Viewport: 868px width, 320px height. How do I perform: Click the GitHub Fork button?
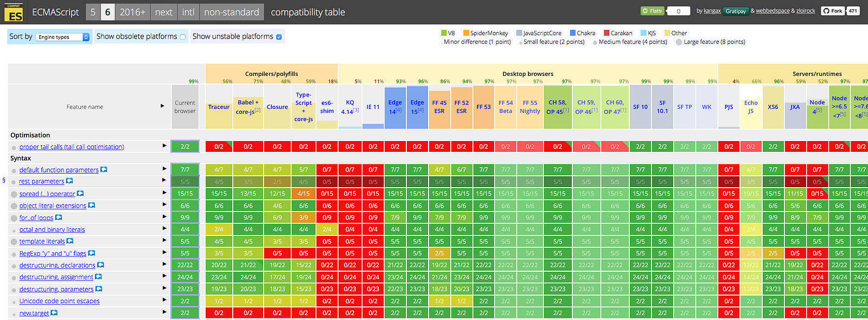pyautogui.click(x=832, y=11)
